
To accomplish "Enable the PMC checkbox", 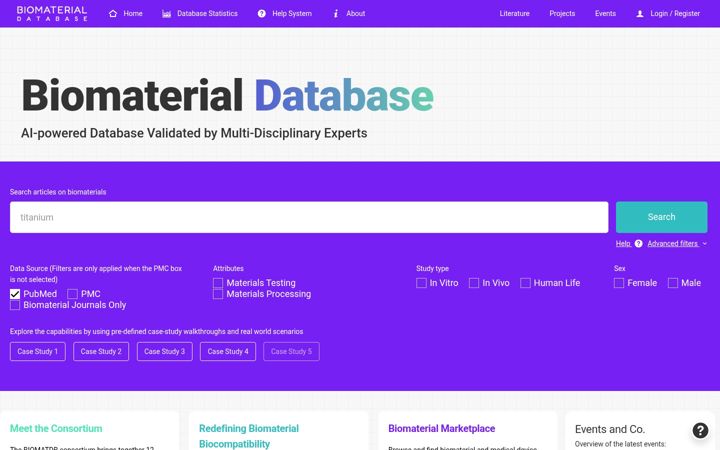I will click(x=72, y=294).
